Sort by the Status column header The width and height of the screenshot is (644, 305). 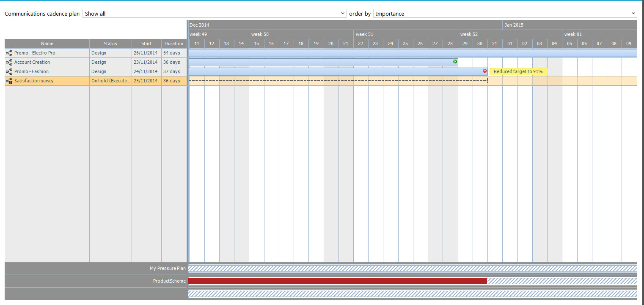110,44
